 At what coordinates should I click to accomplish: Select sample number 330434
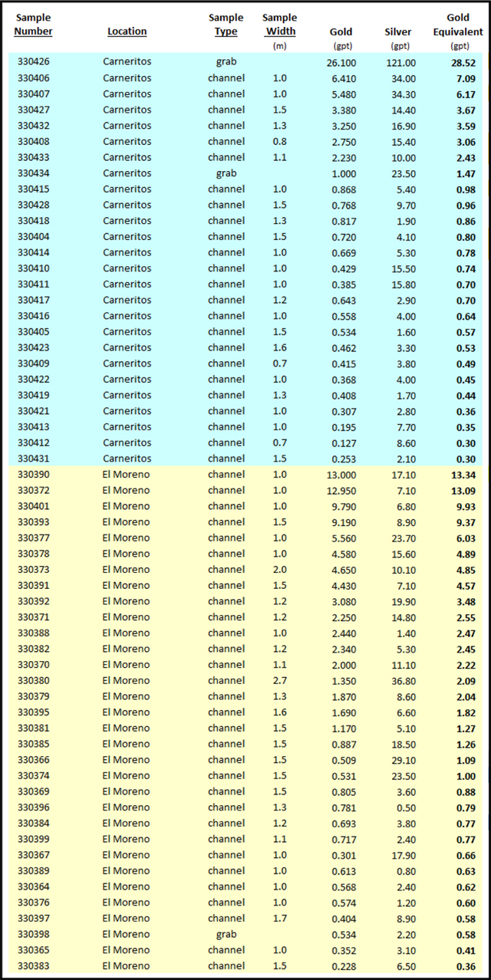(x=34, y=173)
